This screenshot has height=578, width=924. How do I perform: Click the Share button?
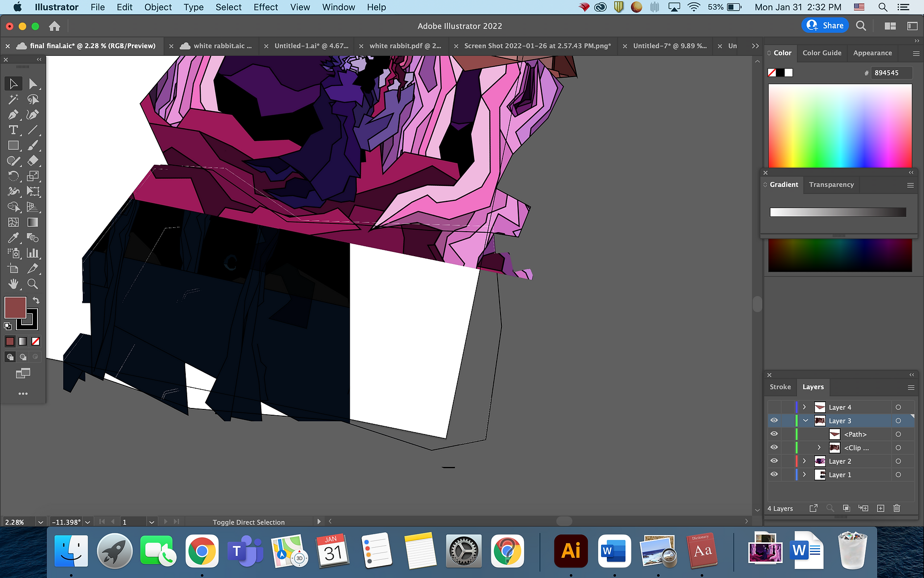coord(825,26)
